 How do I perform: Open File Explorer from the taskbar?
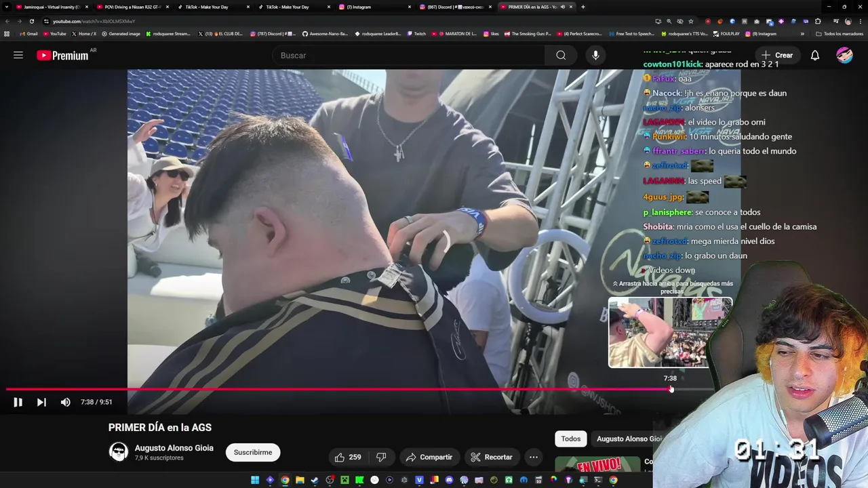pos(300,480)
